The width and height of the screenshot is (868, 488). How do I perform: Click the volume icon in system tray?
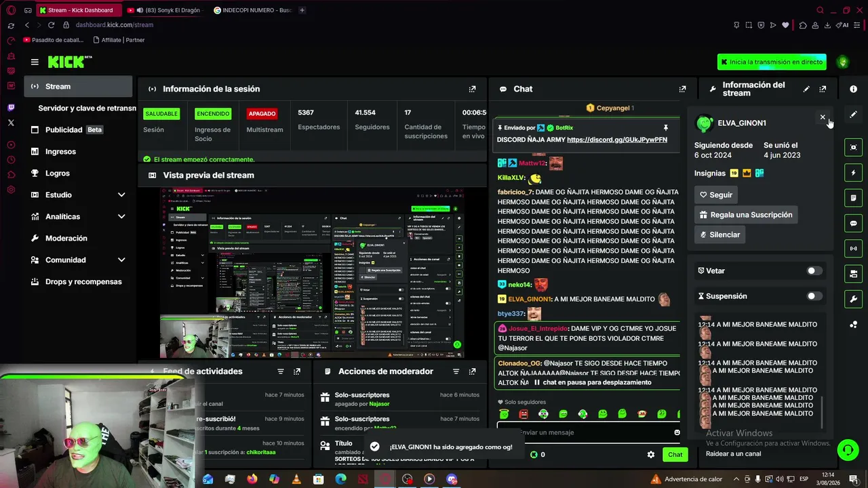pyautogui.click(x=780, y=479)
